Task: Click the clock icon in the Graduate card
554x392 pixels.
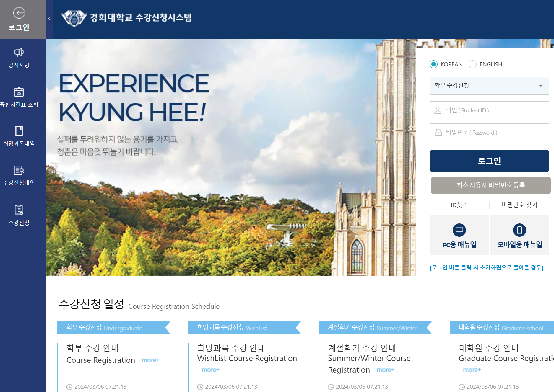Action: pyautogui.click(x=462, y=387)
